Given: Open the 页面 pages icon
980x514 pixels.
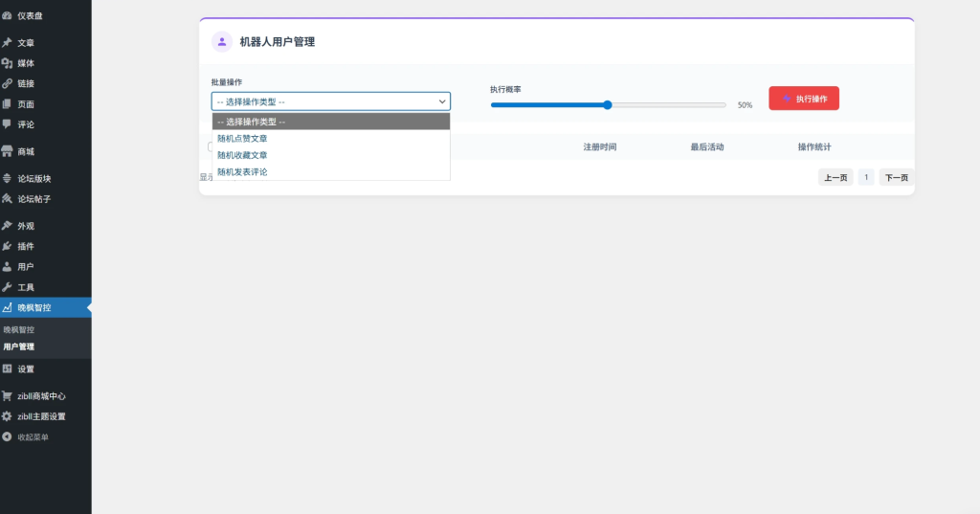Looking at the screenshot, I should 7,103.
